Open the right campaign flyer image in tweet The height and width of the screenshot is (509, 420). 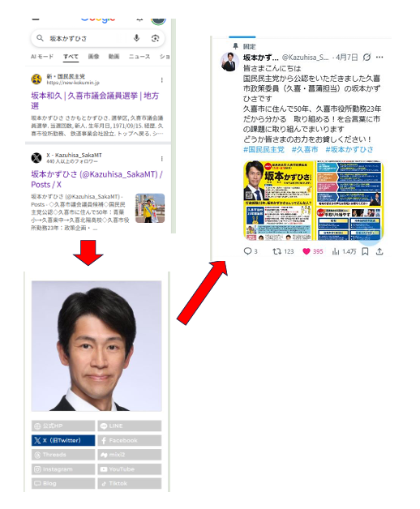point(349,200)
